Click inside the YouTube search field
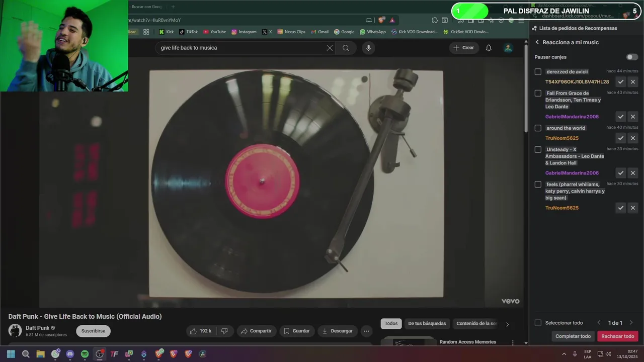The height and width of the screenshot is (362, 644). point(240,48)
